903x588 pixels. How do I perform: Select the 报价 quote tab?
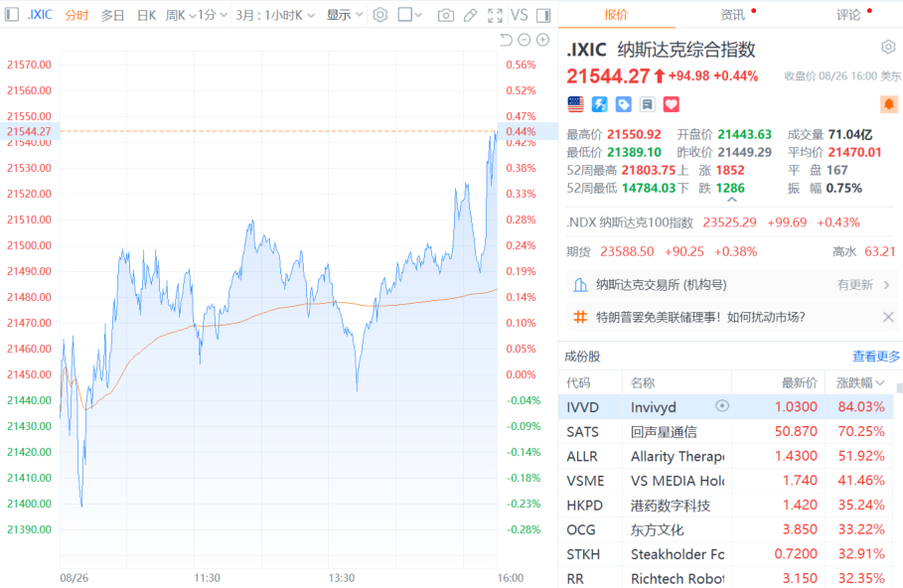pyautogui.click(x=616, y=14)
